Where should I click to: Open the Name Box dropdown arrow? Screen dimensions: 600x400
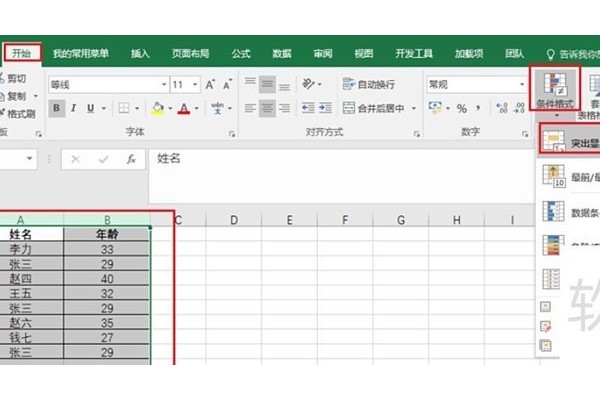pyautogui.click(x=29, y=158)
